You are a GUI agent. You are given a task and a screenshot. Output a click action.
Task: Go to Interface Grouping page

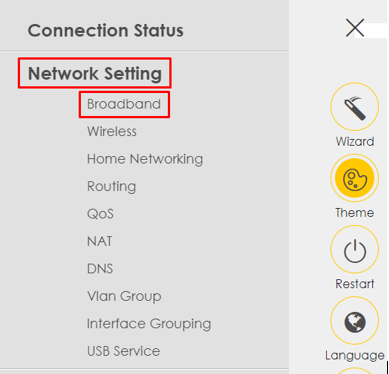pos(149,324)
